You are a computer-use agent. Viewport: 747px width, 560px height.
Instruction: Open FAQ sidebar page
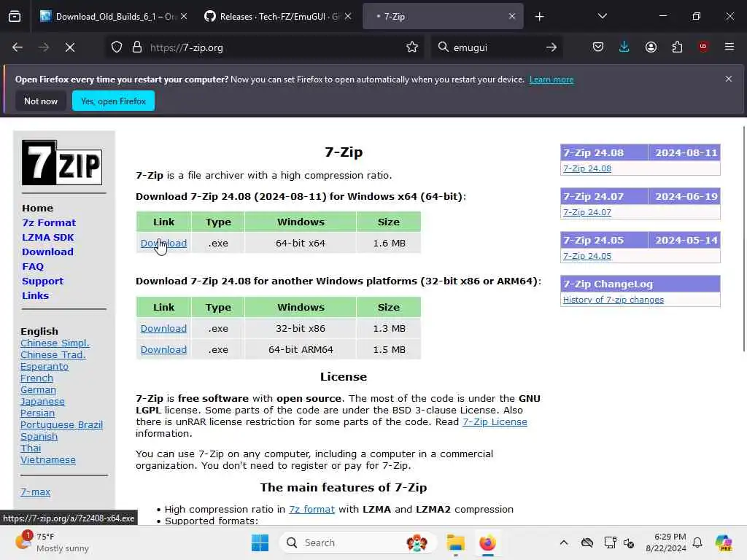pos(32,267)
